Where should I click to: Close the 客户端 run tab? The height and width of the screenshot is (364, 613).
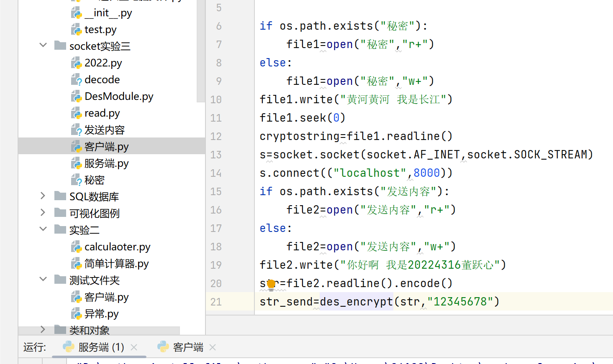pyautogui.click(x=213, y=347)
